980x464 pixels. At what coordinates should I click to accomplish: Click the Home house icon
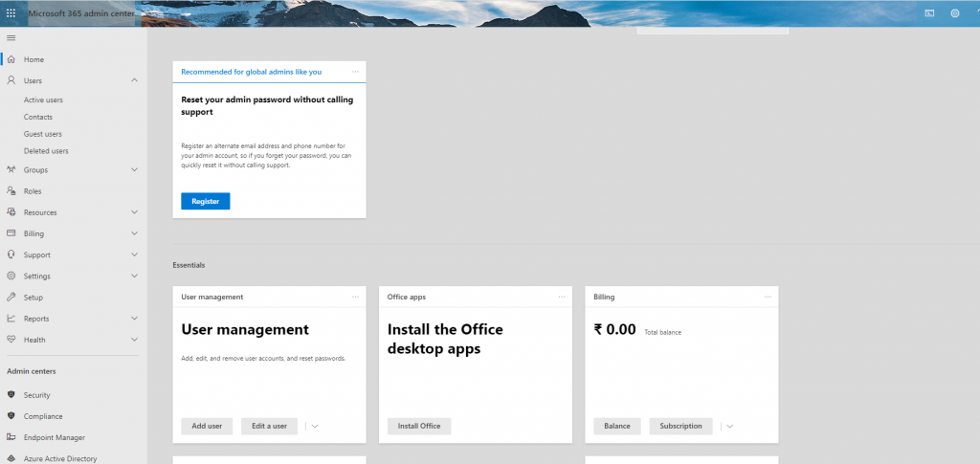(11, 59)
